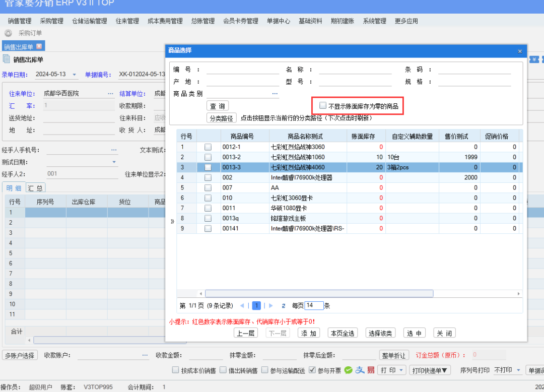The width and height of the screenshot is (544, 392).
Task: Open the 经手人手机号 lookup ellipsis
Action: tap(114, 150)
